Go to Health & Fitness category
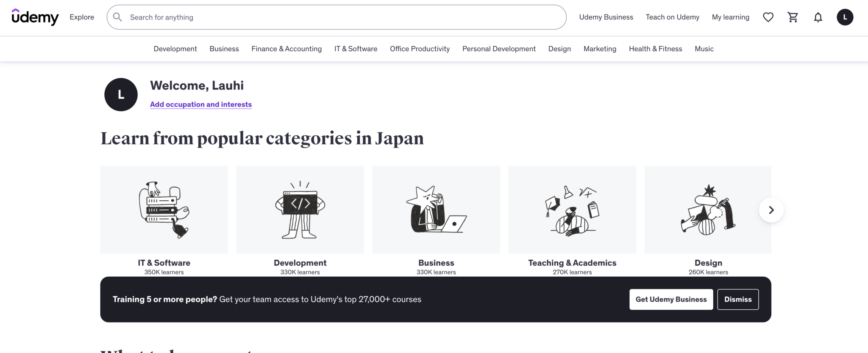868x353 pixels. tap(655, 49)
